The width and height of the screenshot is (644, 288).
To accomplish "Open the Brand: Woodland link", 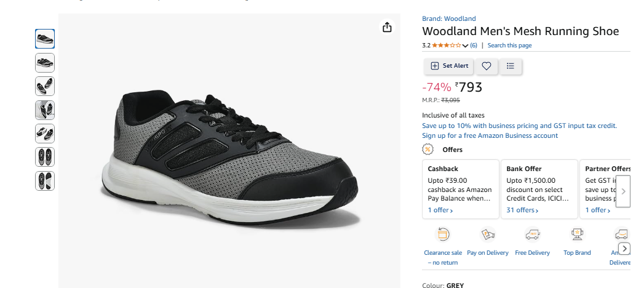I will pos(448,18).
